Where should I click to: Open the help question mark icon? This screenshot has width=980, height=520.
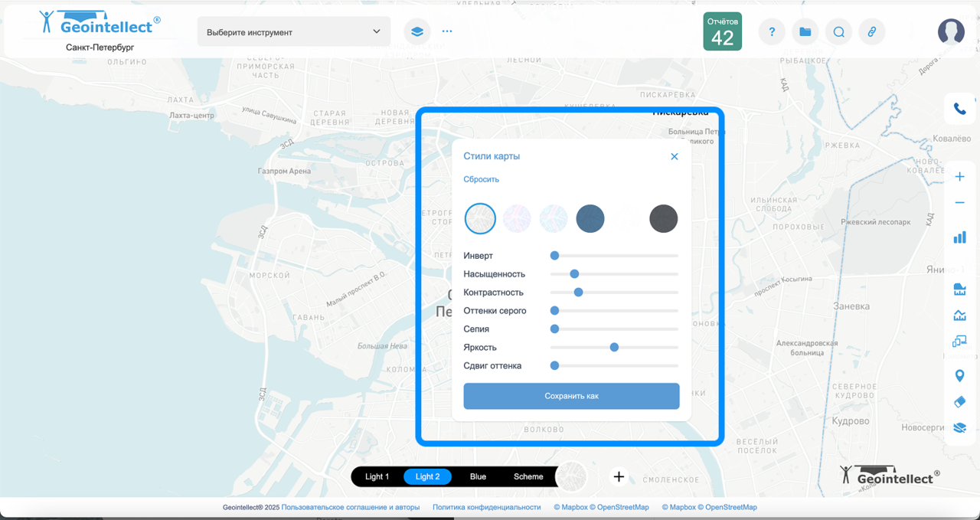[x=772, y=32]
